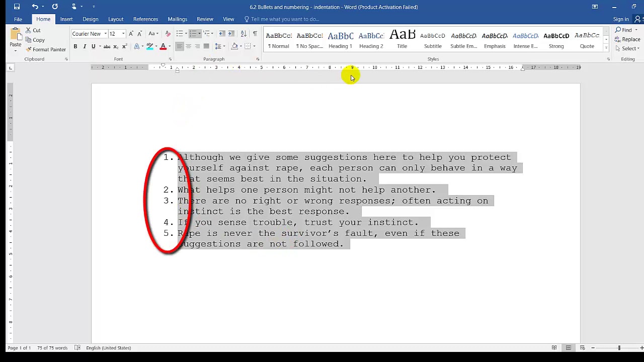
Task: Switch to the Design tab
Action: [x=91, y=19]
